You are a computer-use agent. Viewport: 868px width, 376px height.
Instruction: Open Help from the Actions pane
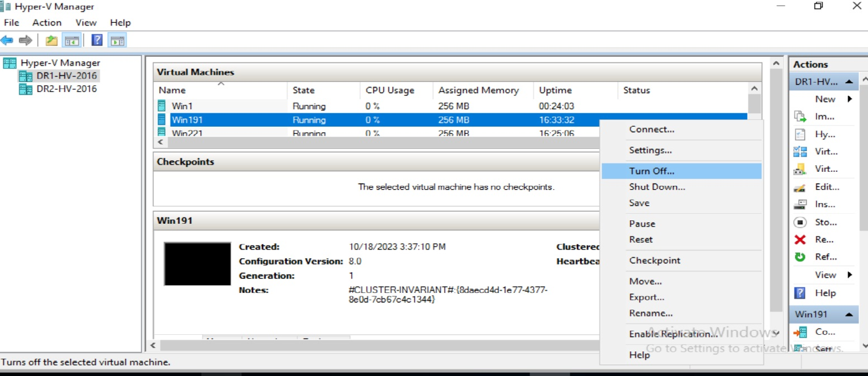coord(824,293)
